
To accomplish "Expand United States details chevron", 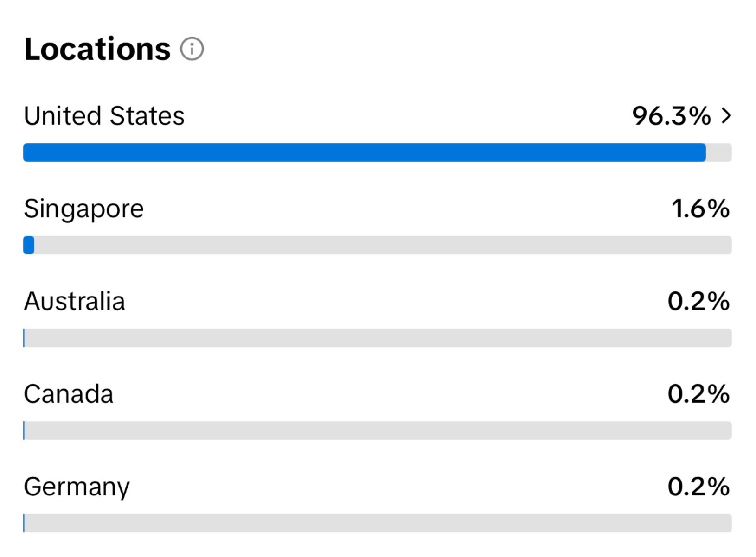I will [726, 115].
